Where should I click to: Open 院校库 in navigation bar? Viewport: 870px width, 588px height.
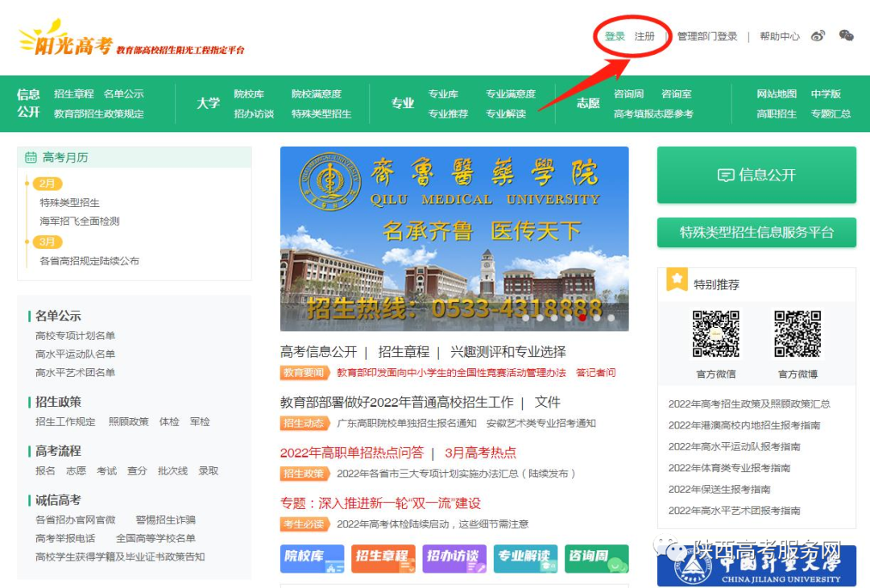click(x=249, y=93)
